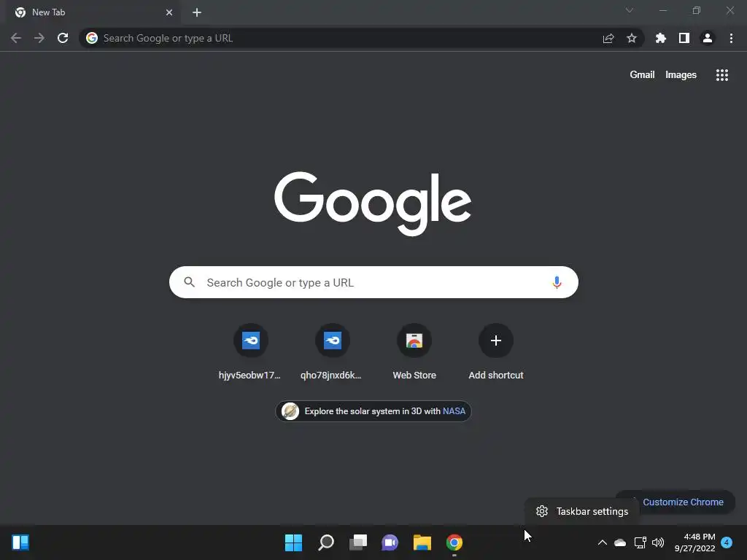Open the NASA solar system promo link
Viewport: 747px width, 560px height.
point(373,411)
